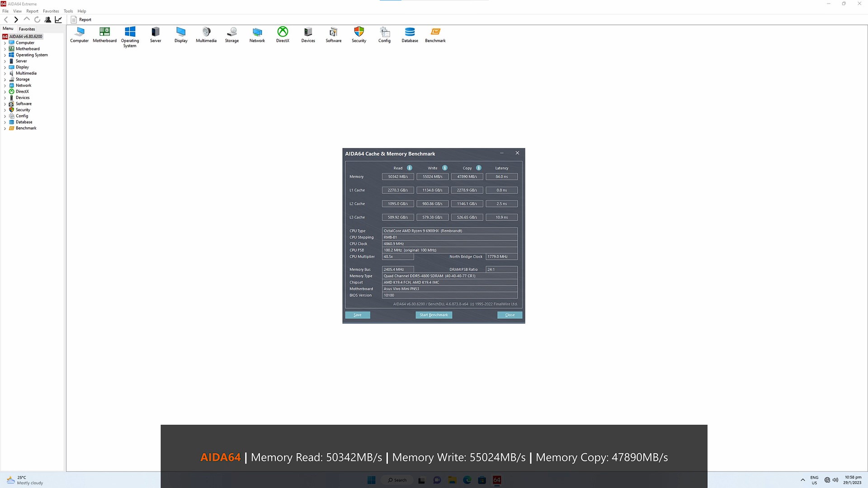
Task: Click the taskbar Search box
Action: (397, 480)
